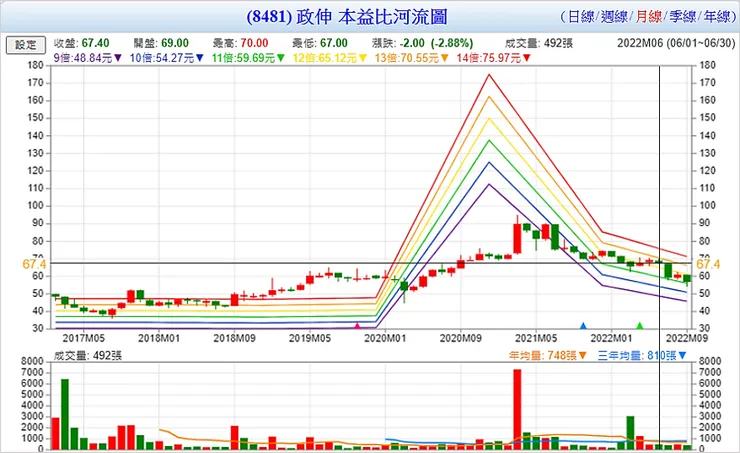Click the chart title (8481) 政伸 本益比河流圖
The width and height of the screenshot is (740, 453).
[346, 17]
